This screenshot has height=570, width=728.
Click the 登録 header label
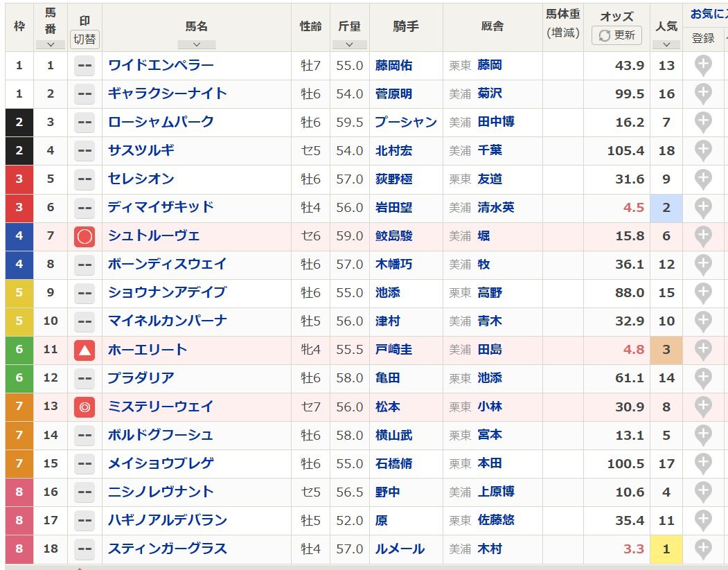pyautogui.click(x=703, y=38)
